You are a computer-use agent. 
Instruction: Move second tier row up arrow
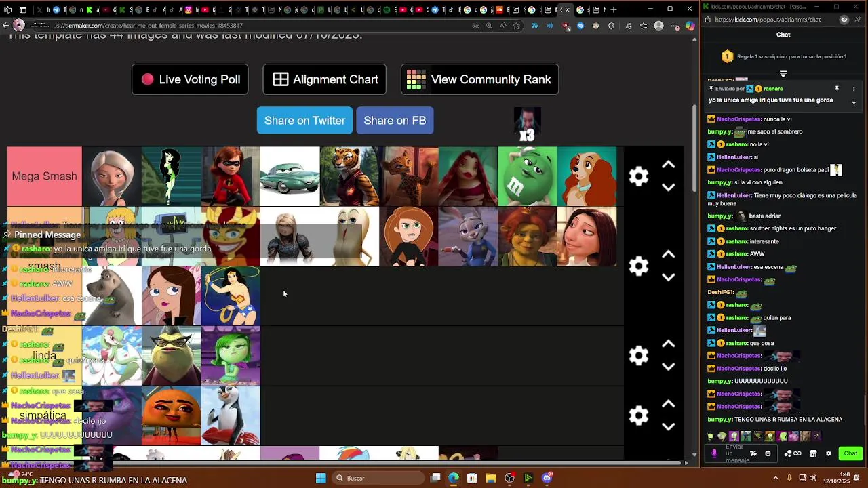(668, 254)
